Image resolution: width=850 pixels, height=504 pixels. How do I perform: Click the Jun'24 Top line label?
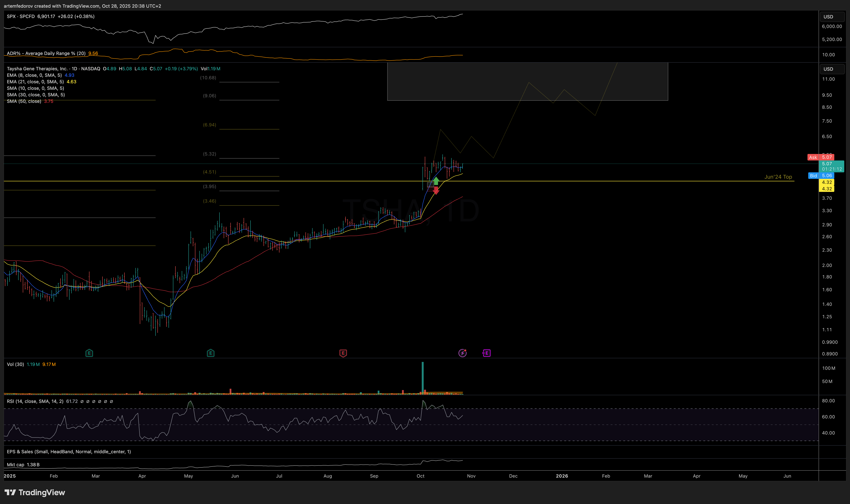coord(778,177)
